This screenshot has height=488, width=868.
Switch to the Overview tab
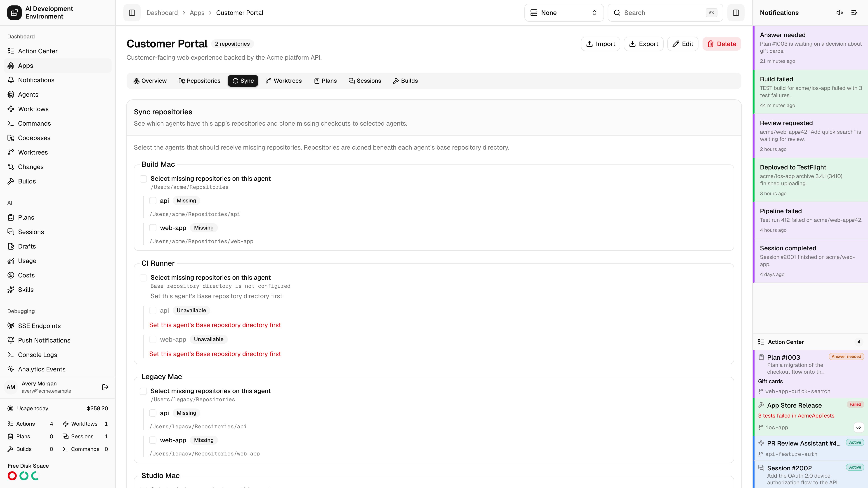click(150, 81)
